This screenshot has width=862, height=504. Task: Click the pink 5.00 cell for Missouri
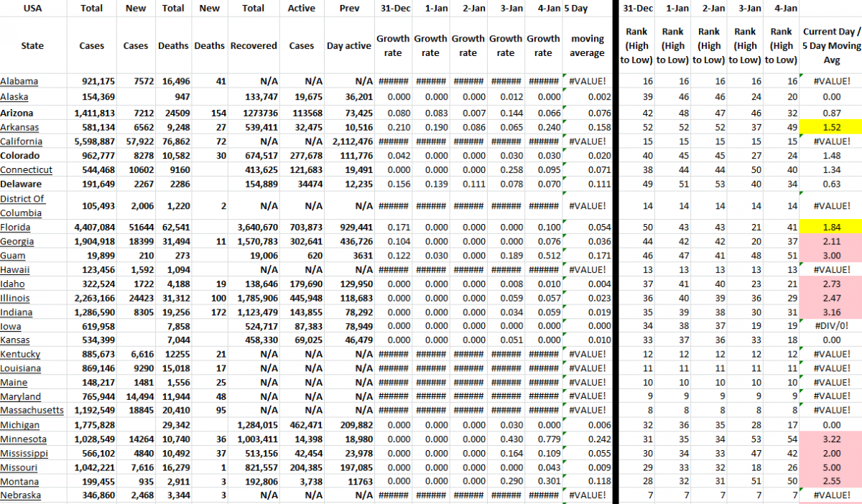tap(830, 467)
